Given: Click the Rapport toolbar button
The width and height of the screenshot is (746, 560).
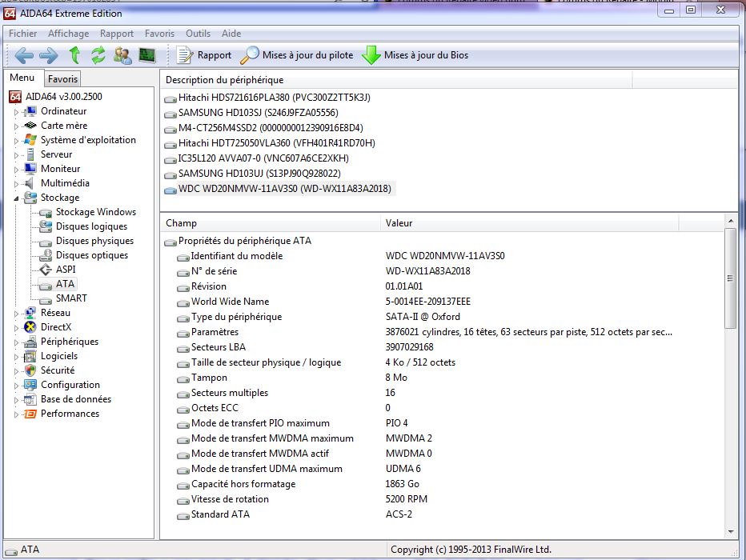Looking at the screenshot, I should [x=204, y=55].
